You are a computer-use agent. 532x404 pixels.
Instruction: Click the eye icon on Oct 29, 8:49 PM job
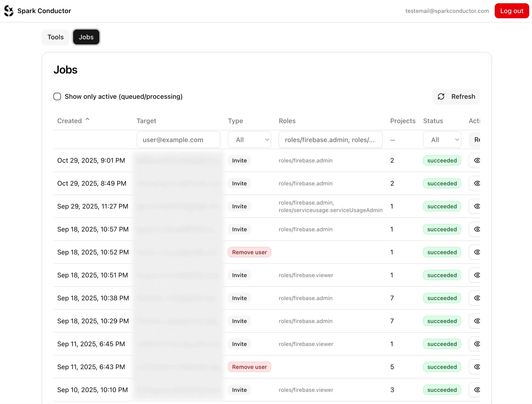coord(478,183)
